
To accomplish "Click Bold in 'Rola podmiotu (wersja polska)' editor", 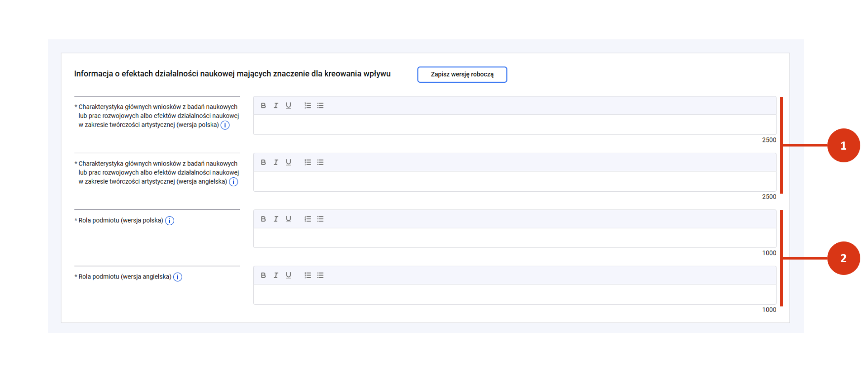I will point(263,219).
